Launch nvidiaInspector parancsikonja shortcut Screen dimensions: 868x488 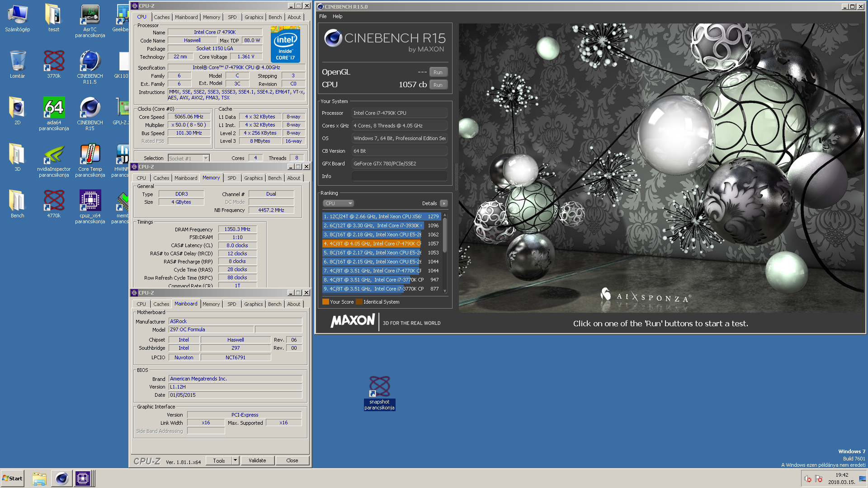[54, 161]
